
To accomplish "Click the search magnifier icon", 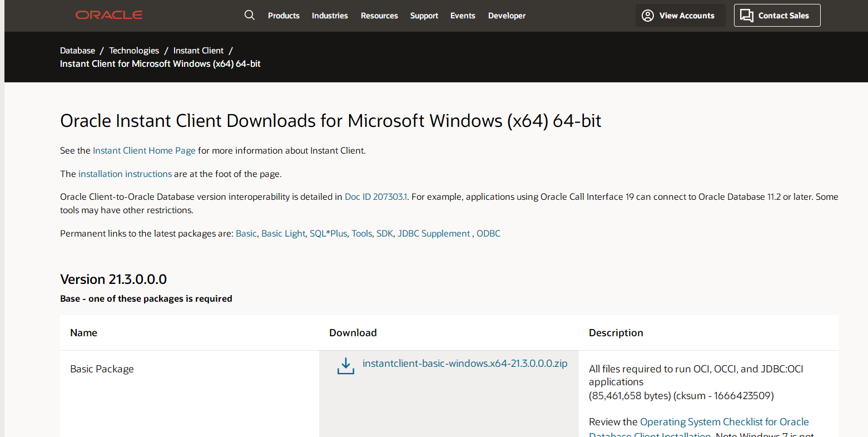I will tap(250, 15).
